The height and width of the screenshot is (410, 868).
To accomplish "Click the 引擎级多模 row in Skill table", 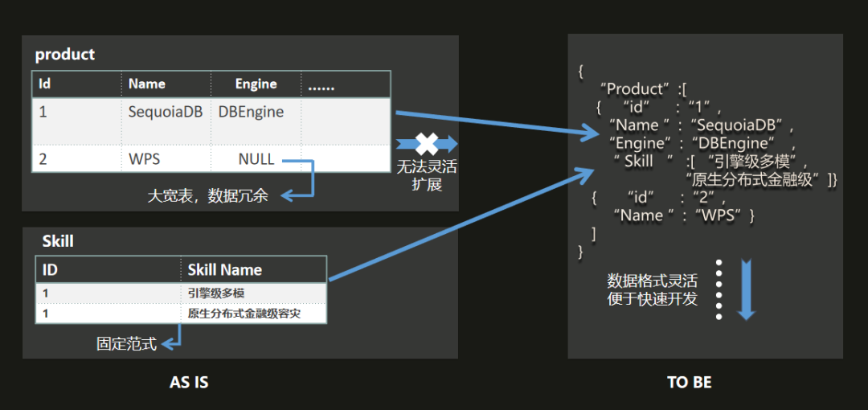I will pyautogui.click(x=181, y=293).
